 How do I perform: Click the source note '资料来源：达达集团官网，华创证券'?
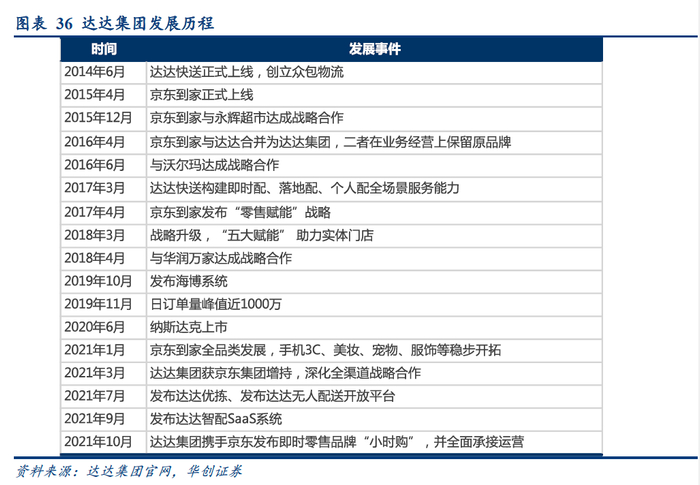click(x=129, y=472)
